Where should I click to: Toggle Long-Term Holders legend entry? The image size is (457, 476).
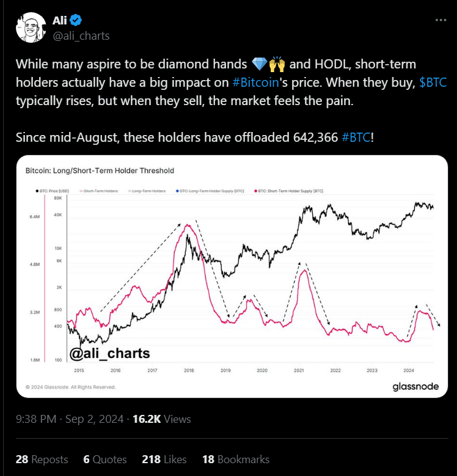[x=147, y=191]
